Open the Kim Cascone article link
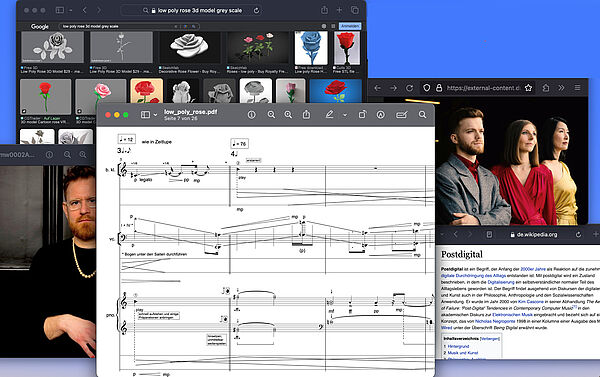The height and width of the screenshot is (377, 600). click(530, 302)
